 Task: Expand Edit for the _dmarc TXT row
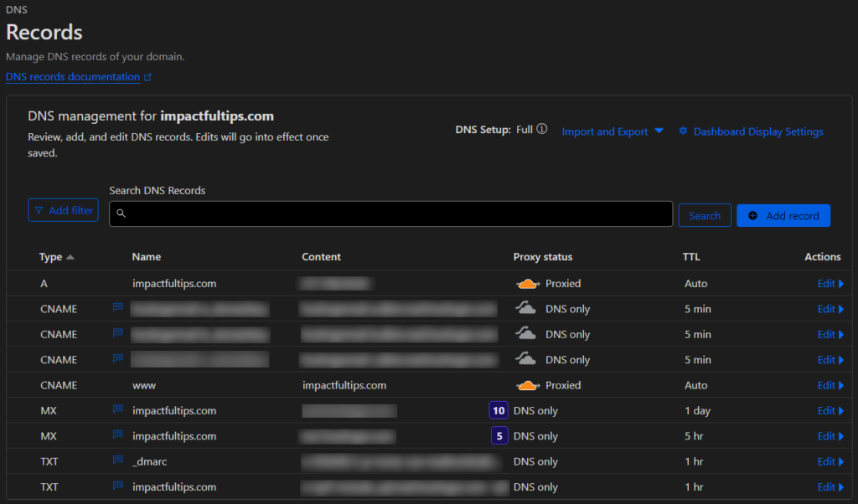tap(830, 461)
